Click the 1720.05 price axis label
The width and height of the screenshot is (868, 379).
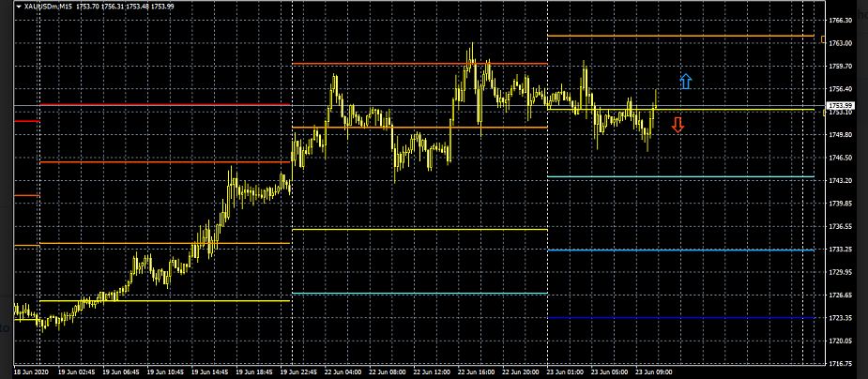click(x=841, y=341)
